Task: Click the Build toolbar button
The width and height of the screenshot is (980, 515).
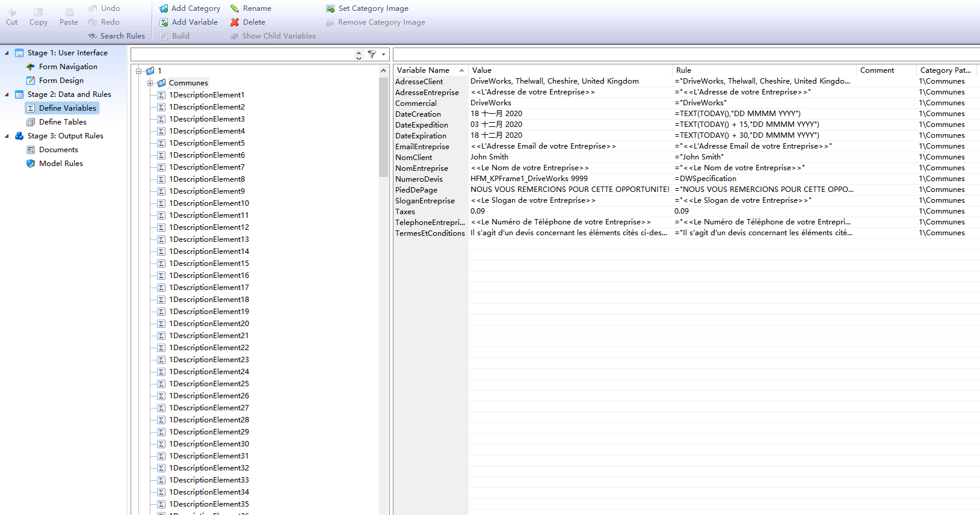Action: (175, 36)
